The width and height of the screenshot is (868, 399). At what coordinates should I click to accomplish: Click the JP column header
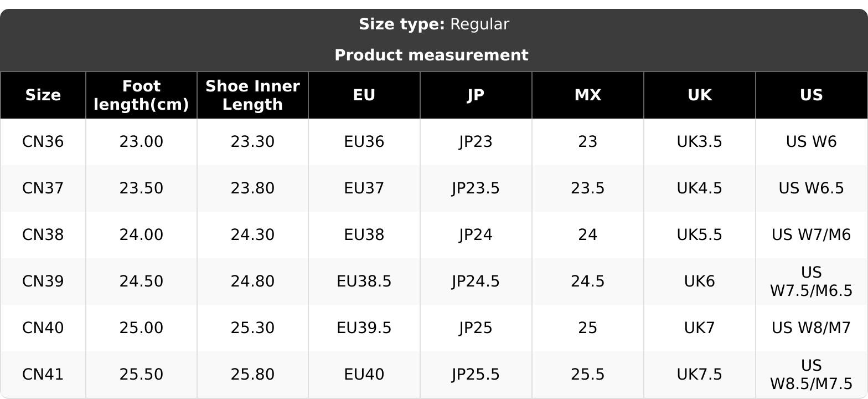[476, 95]
